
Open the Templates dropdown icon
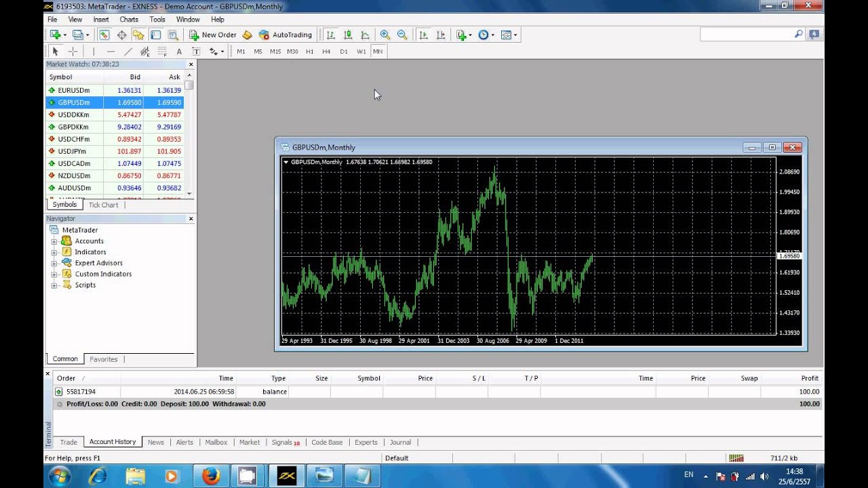point(509,35)
